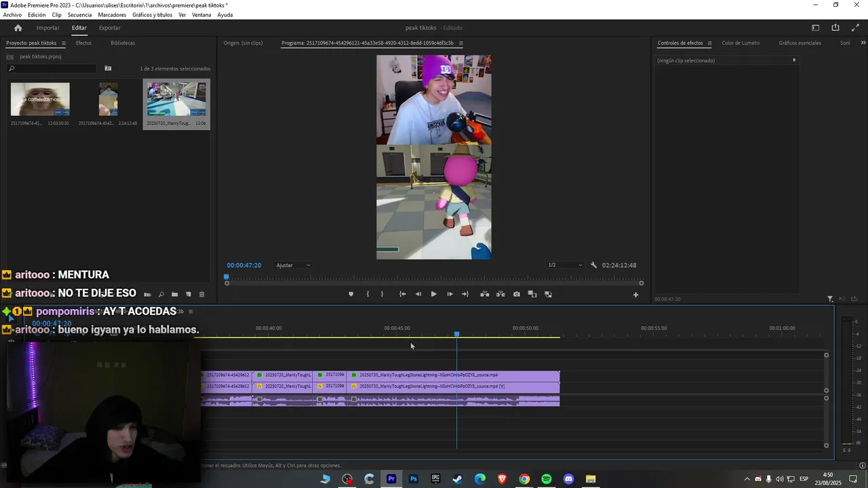Viewport: 868px width, 488px height.
Task: Open Effect Controls panel menu
Action: tap(709, 43)
